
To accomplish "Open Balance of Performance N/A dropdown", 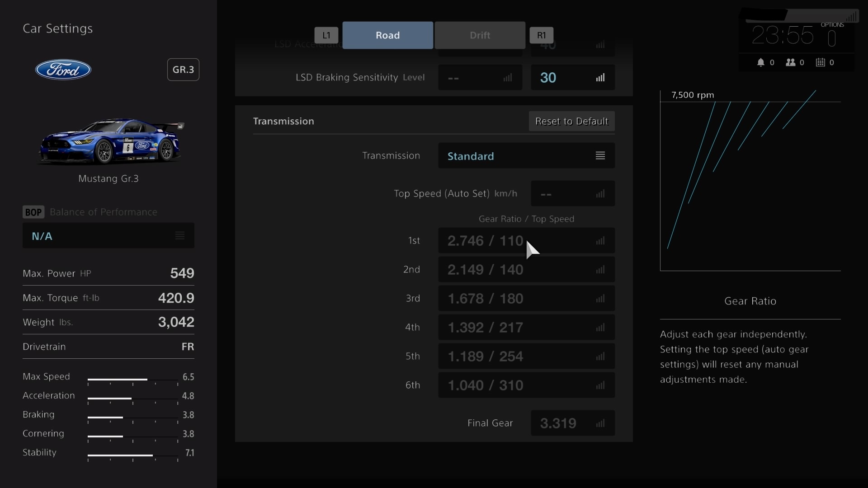I will [x=108, y=236].
